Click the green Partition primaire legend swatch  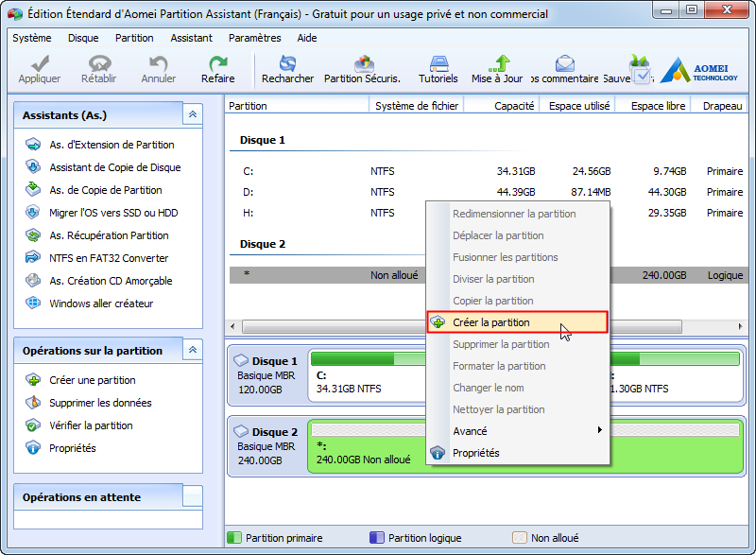point(233,538)
